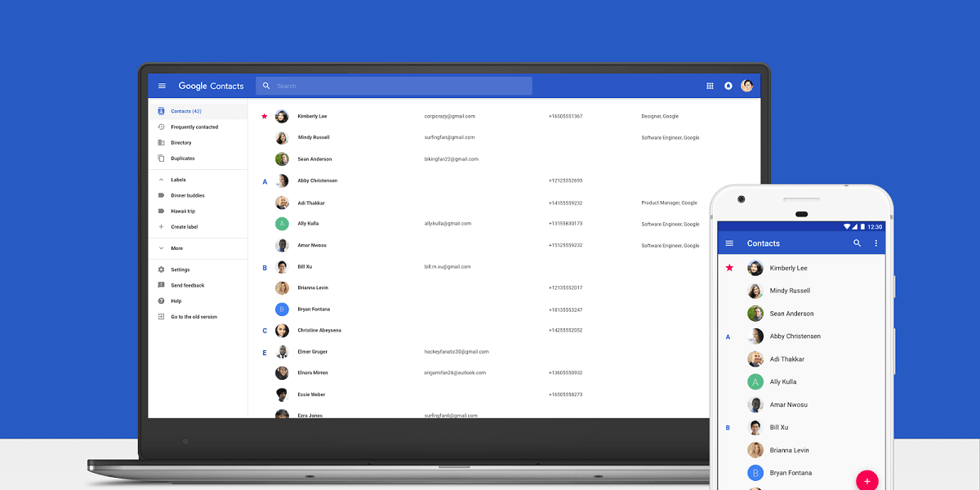Image resolution: width=980 pixels, height=490 pixels.
Task: Tap Bryan Fontana's blue avatar on phone
Action: pyautogui.click(x=755, y=473)
